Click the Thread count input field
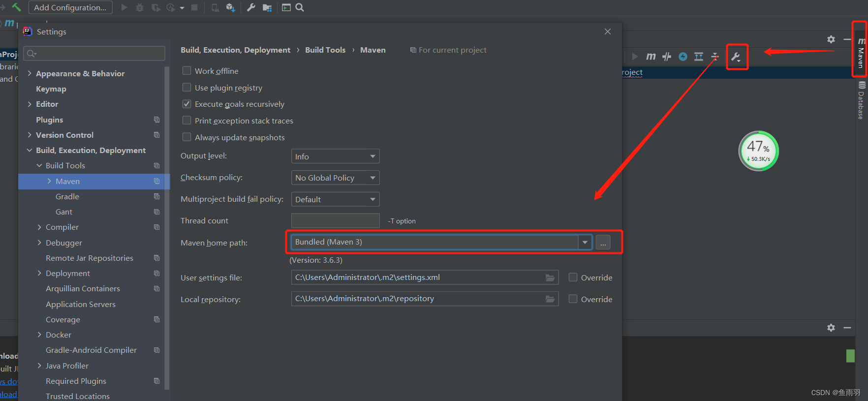The image size is (868, 401). pos(336,221)
